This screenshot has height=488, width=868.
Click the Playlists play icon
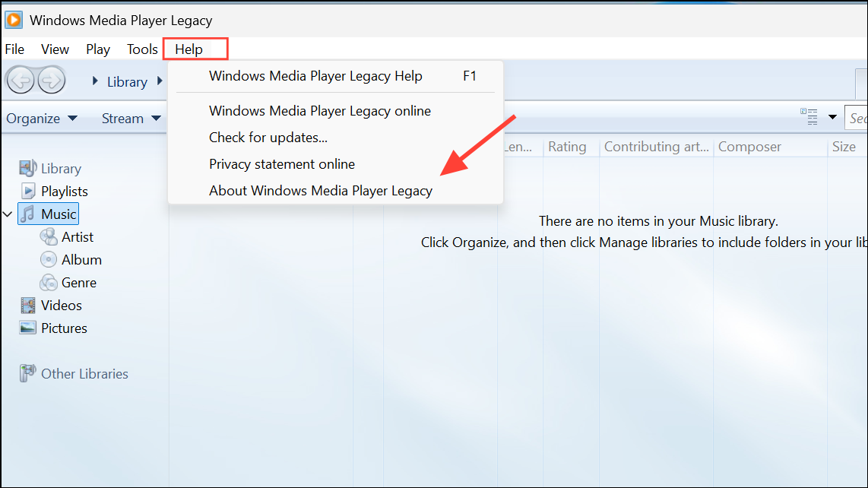28,191
